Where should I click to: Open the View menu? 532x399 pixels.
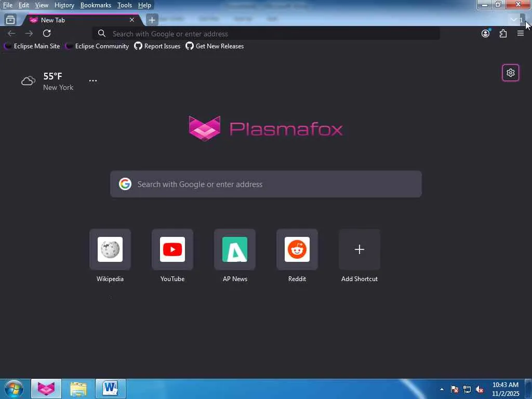(x=42, y=5)
